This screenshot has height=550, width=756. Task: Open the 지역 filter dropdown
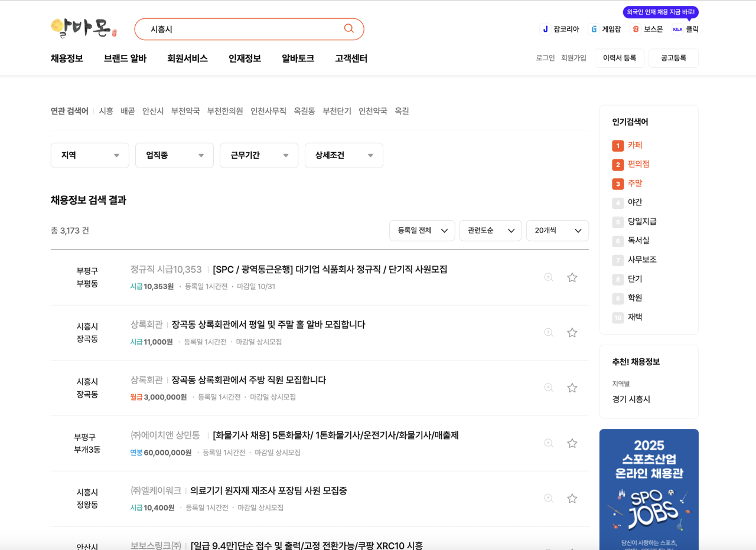click(x=90, y=155)
